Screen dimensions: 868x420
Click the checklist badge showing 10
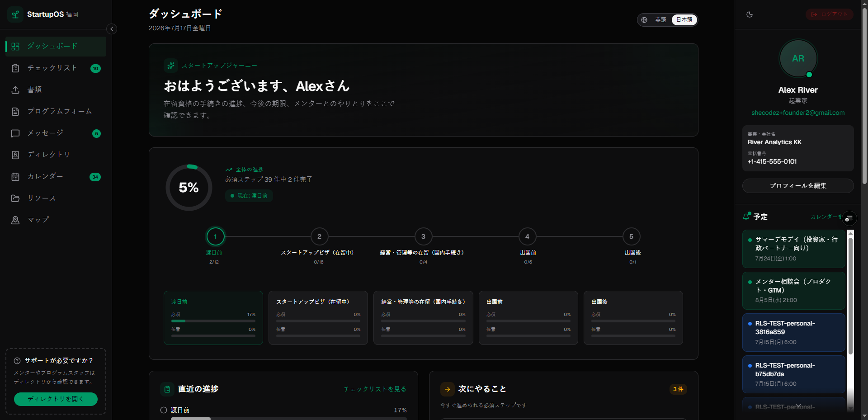[x=95, y=69]
